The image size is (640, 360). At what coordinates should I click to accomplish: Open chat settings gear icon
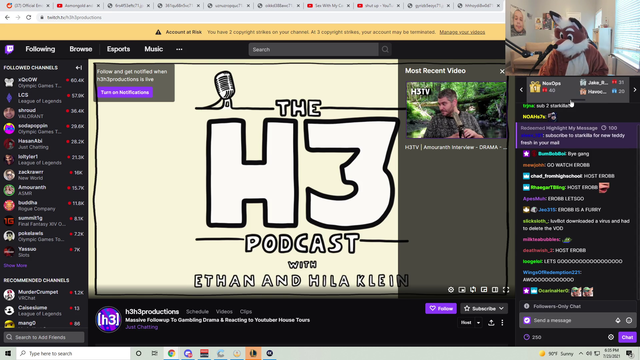coord(611,337)
